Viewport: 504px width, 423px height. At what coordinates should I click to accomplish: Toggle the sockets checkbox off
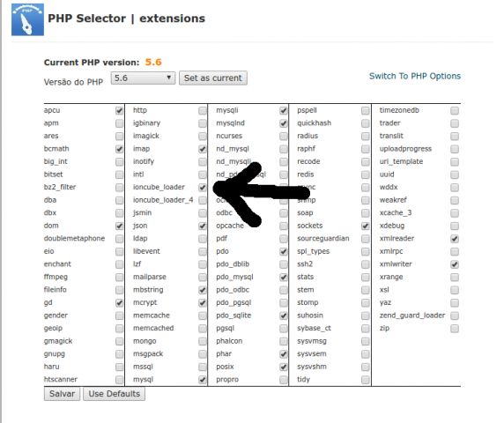365,226
